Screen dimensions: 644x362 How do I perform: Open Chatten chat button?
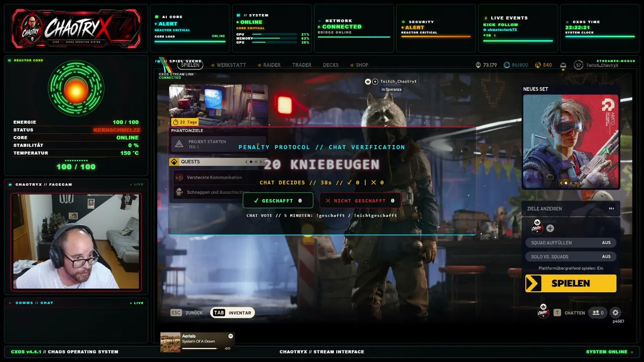click(575, 313)
